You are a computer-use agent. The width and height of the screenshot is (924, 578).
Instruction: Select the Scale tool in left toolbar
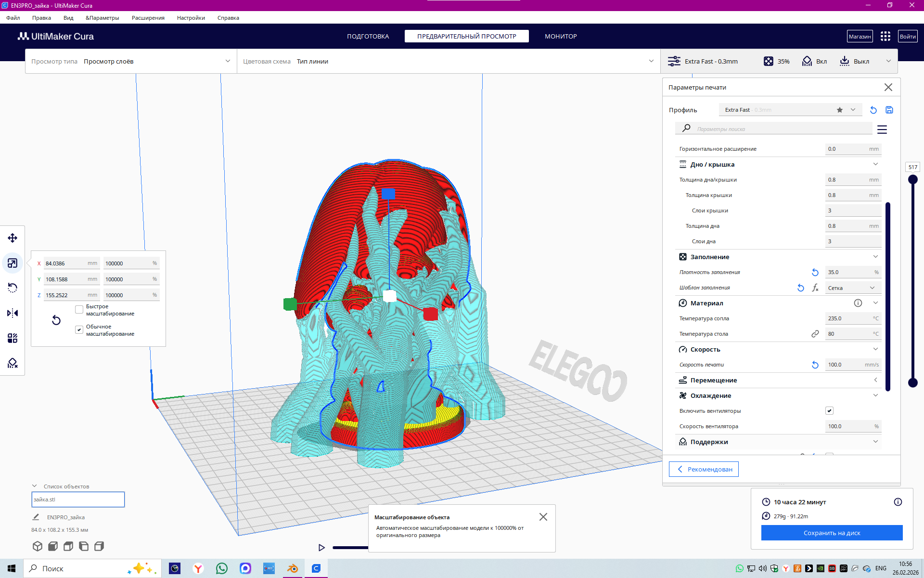click(x=13, y=263)
